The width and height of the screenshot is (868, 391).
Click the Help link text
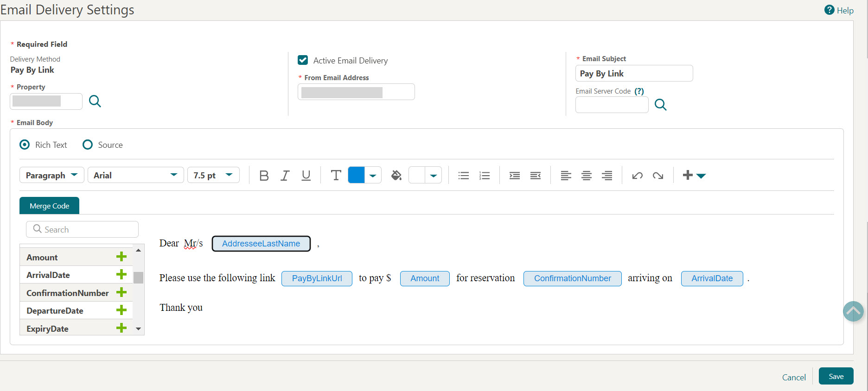pyautogui.click(x=845, y=10)
